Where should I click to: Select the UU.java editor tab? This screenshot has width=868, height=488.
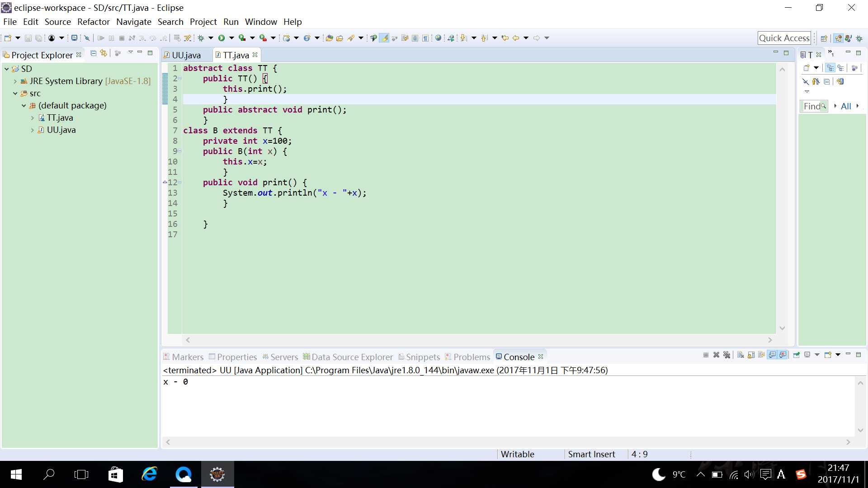pyautogui.click(x=186, y=55)
